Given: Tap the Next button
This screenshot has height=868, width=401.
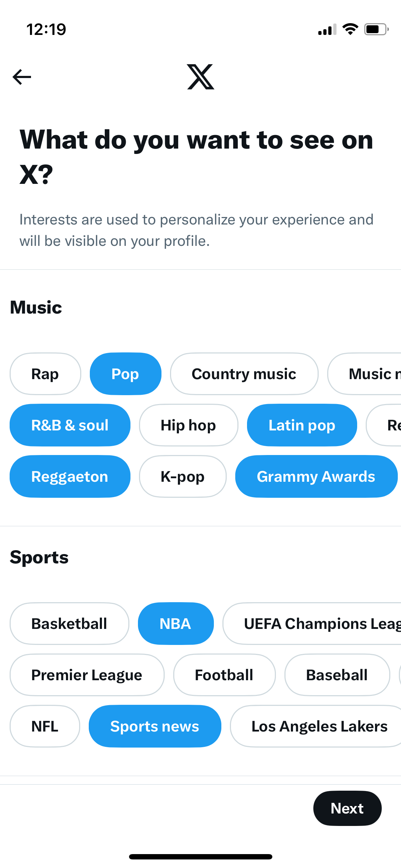Looking at the screenshot, I should tap(348, 808).
